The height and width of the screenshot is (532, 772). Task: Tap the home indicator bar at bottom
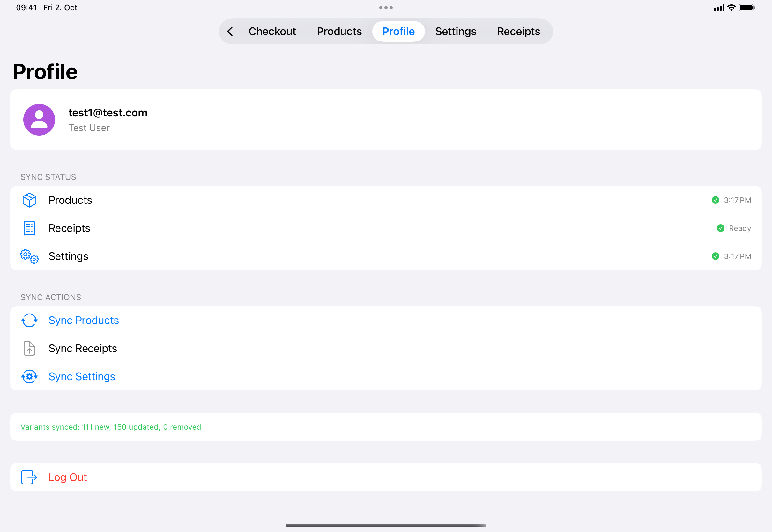pos(386,525)
